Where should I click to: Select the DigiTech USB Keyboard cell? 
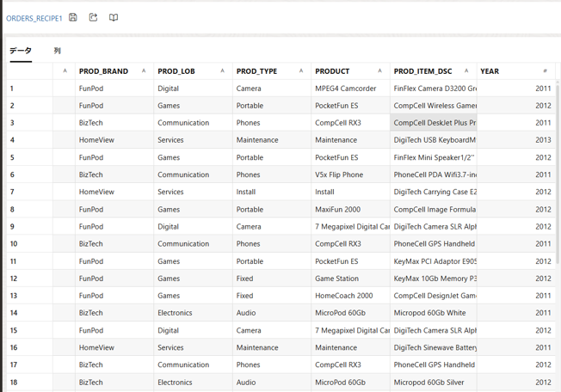click(434, 140)
